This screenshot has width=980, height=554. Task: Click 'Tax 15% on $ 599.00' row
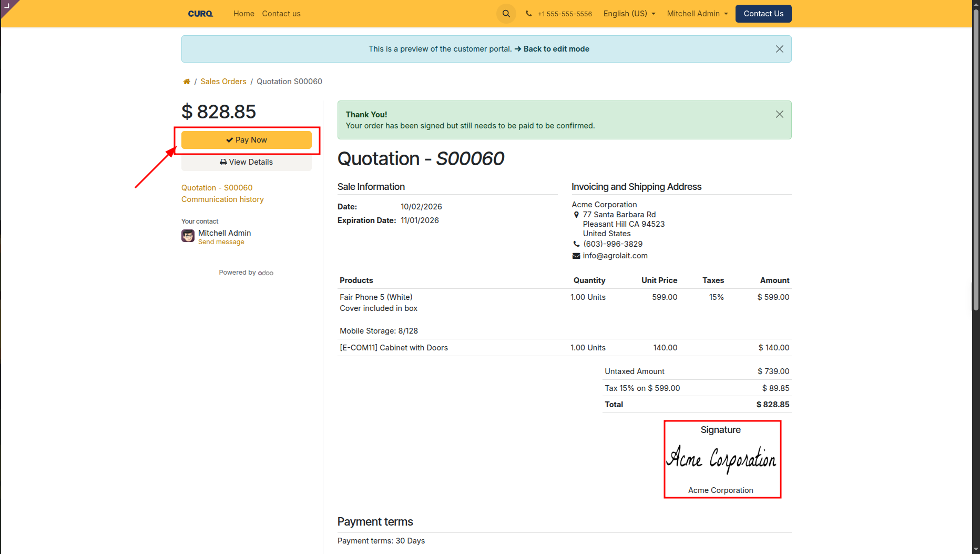tap(697, 388)
